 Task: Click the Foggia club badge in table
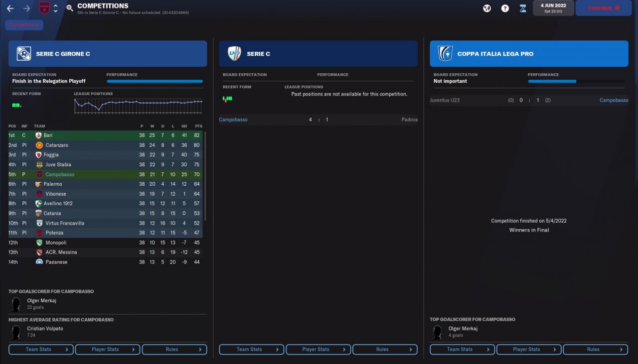tap(39, 155)
